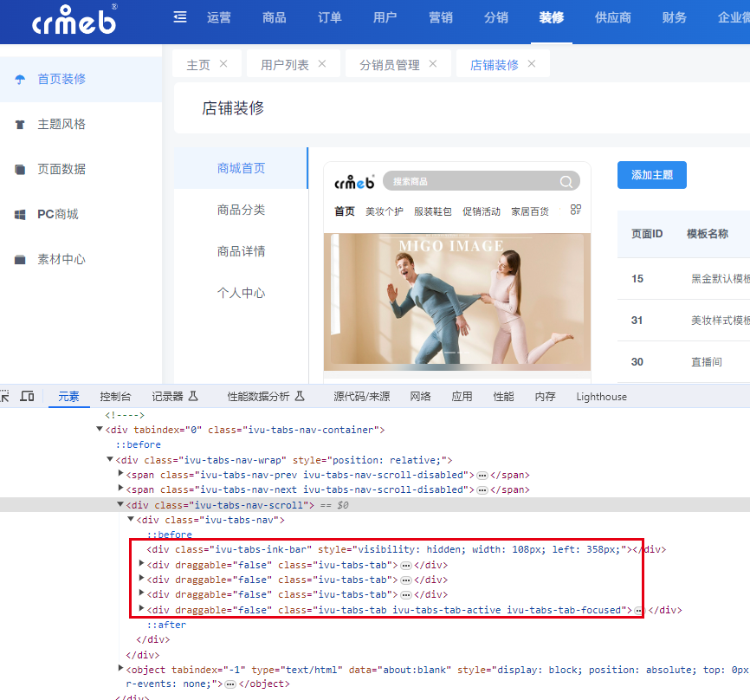750x700 pixels.
Task: Collapse the ivu-tabs-nav-scroll div node
Action: pos(120,504)
